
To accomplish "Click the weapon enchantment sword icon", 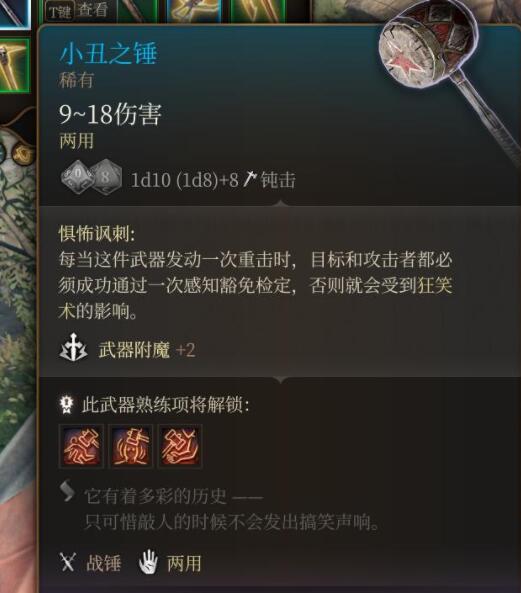I will [73, 348].
